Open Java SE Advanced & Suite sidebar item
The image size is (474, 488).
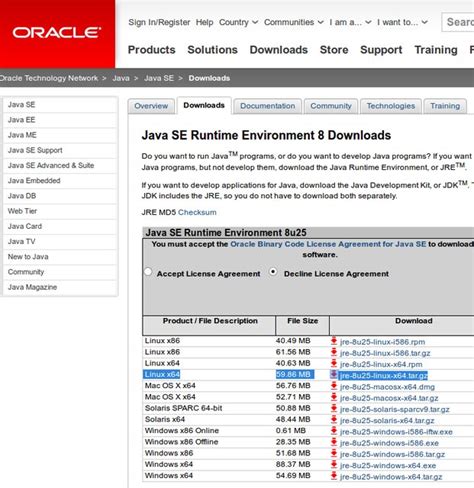(60, 166)
